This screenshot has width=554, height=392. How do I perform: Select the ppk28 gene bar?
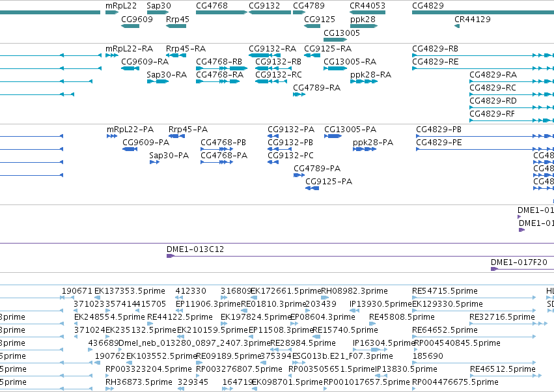364,26
